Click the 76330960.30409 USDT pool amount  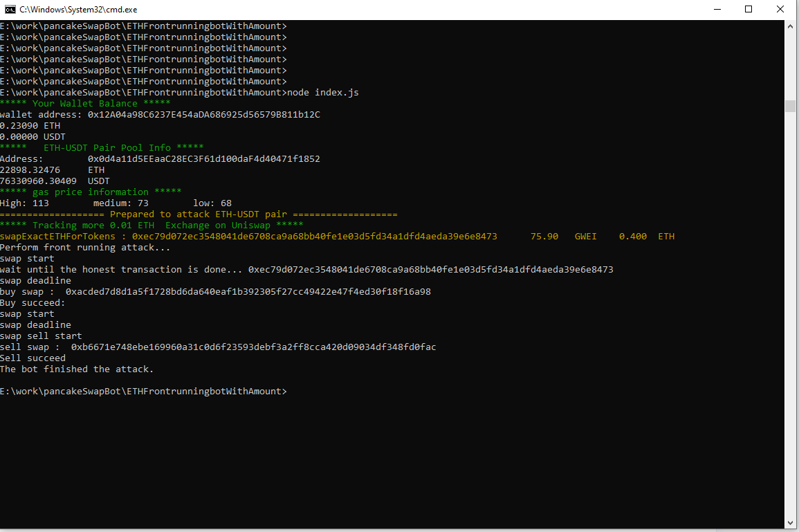[x=55, y=181]
